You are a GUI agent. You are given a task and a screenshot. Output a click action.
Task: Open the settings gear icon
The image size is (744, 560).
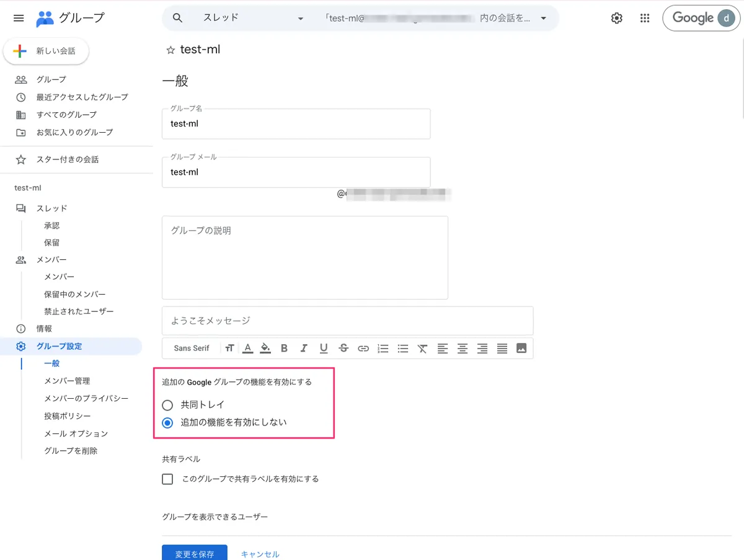(616, 18)
